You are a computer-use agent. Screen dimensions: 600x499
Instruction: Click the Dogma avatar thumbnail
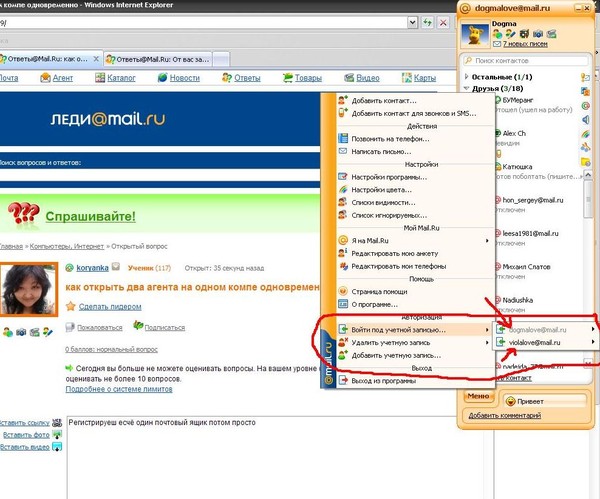pyautogui.click(x=475, y=35)
